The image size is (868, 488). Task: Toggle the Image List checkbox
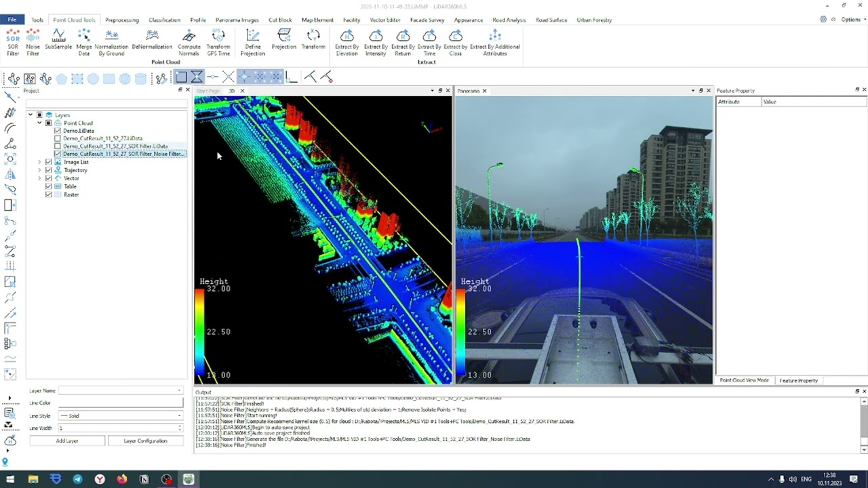[x=48, y=162]
